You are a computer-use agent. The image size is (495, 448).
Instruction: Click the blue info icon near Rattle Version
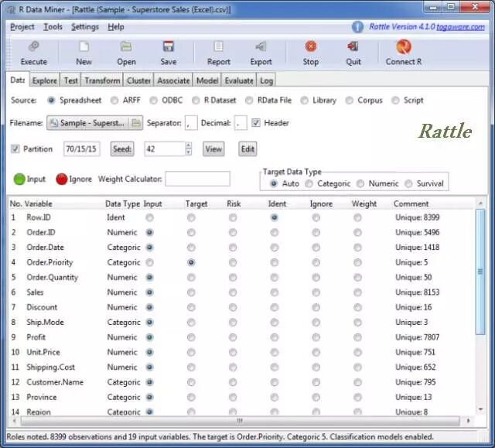[x=357, y=27]
